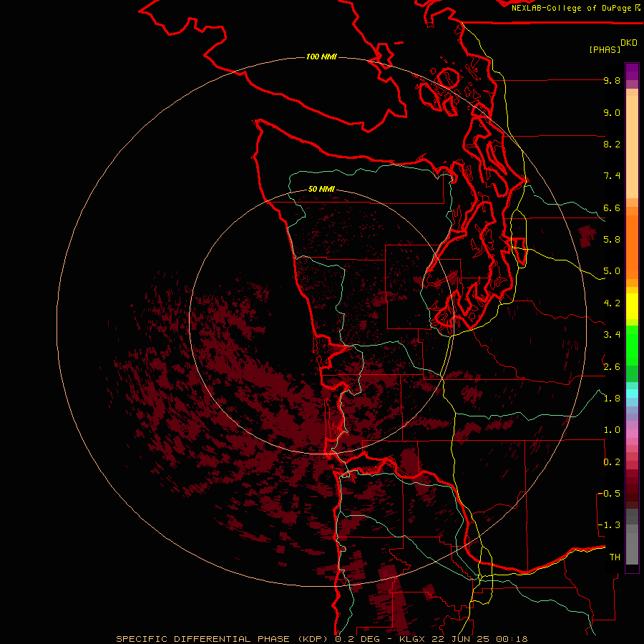Viewport: 644px width, 644px height.
Task: Click the 9.8 legend value
Action: click(612, 80)
